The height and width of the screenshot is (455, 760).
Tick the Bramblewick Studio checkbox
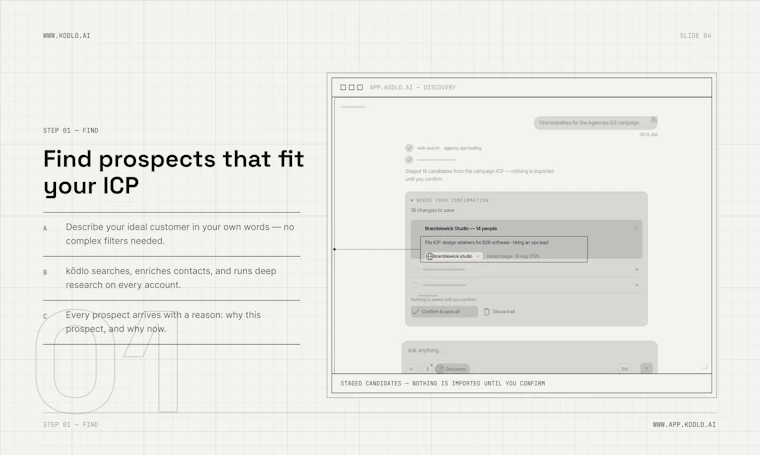pyautogui.click(x=417, y=228)
